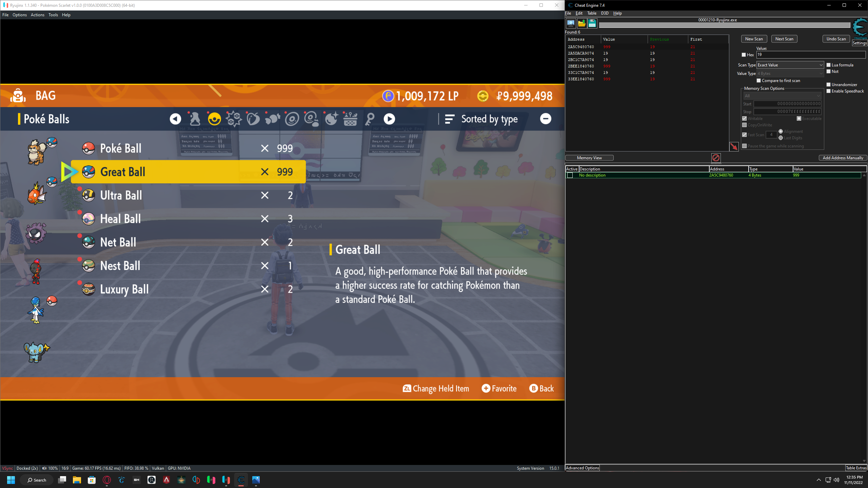Click the red no-entry clear list icon
Viewport: 868px width, 488px height.
click(716, 158)
